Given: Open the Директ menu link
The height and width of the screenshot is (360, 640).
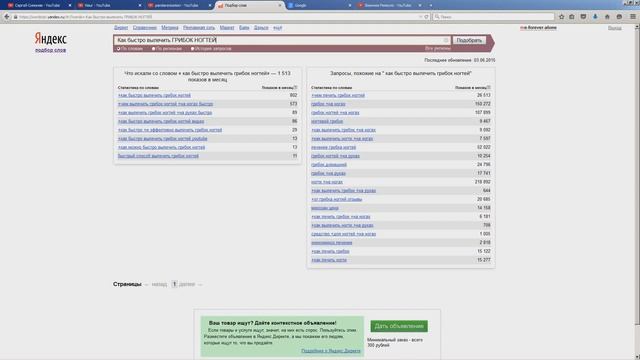Looking at the screenshot, I should tap(121, 28).
